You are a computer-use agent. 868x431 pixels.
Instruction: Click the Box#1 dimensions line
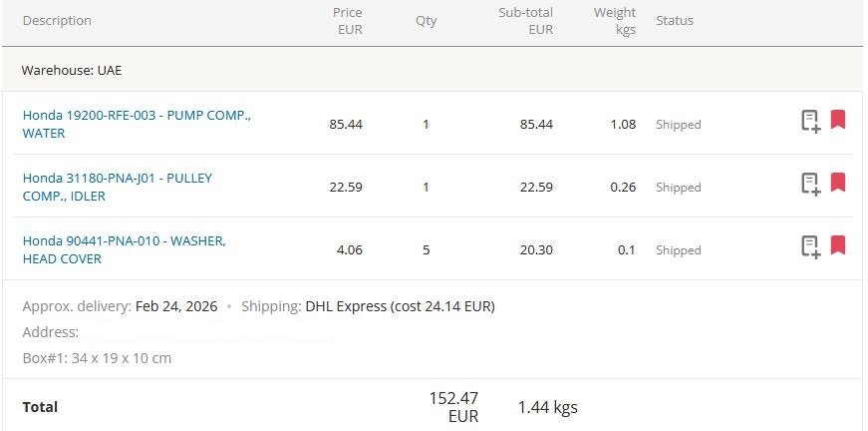coord(97,357)
